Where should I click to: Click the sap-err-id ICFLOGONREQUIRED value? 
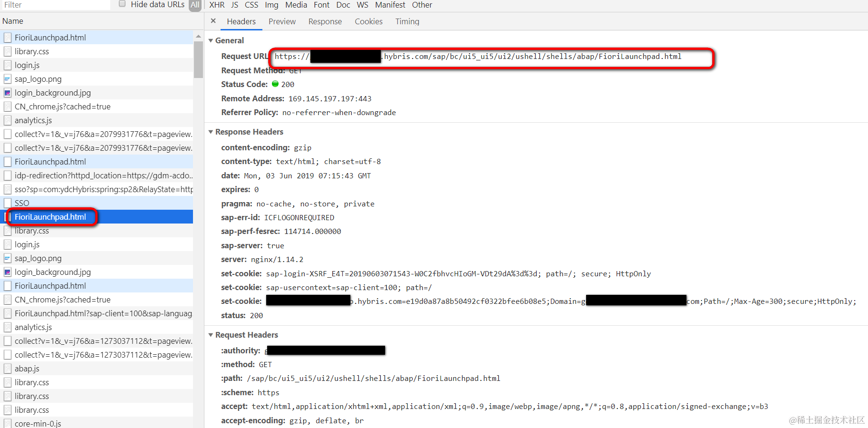[x=299, y=218]
